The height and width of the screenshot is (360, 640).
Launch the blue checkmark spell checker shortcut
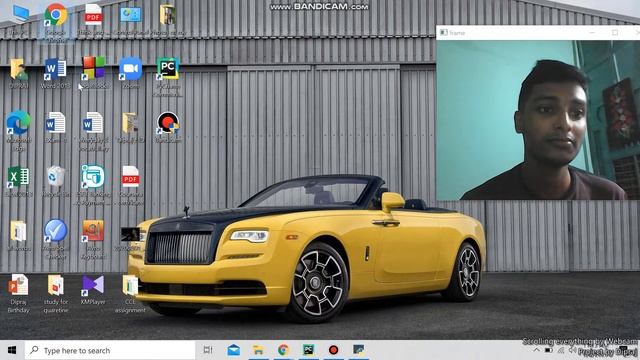coord(56,239)
